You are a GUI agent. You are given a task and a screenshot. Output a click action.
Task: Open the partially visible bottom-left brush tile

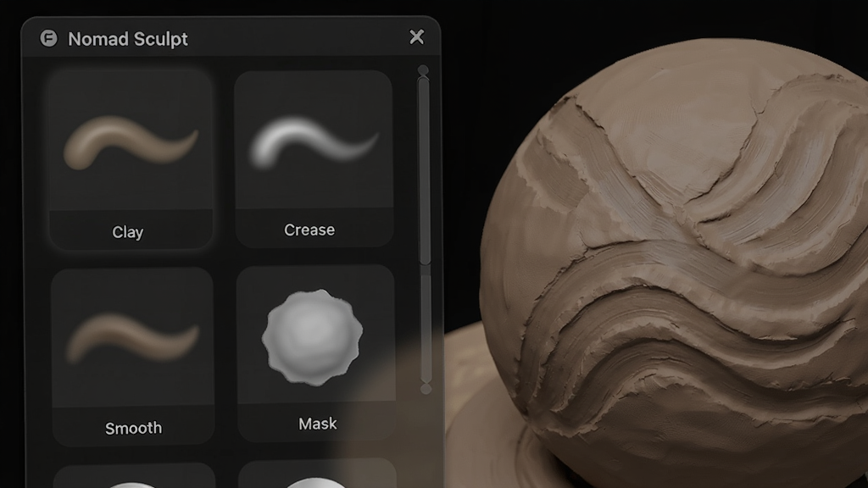135,476
